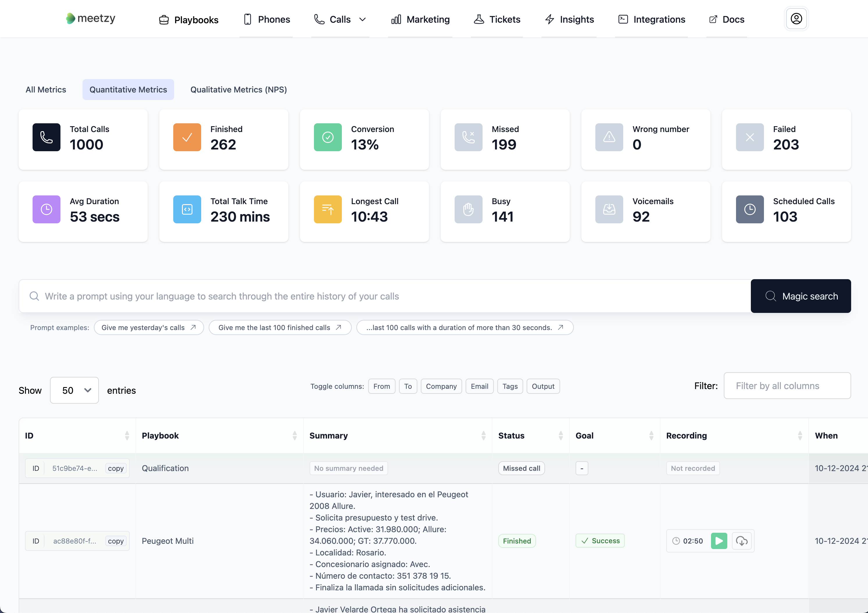Toggle the Tags column visibility
The width and height of the screenshot is (868, 613).
[x=510, y=386]
